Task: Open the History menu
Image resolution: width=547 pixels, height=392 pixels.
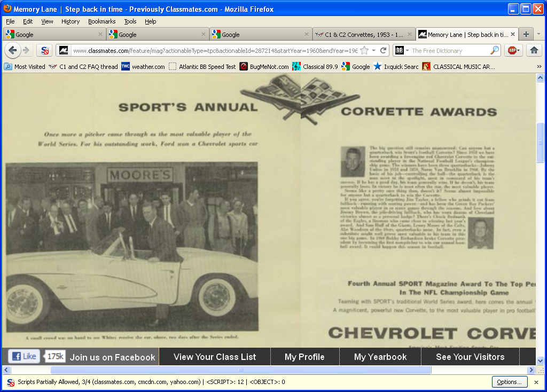Action: click(x=71, y=21)
